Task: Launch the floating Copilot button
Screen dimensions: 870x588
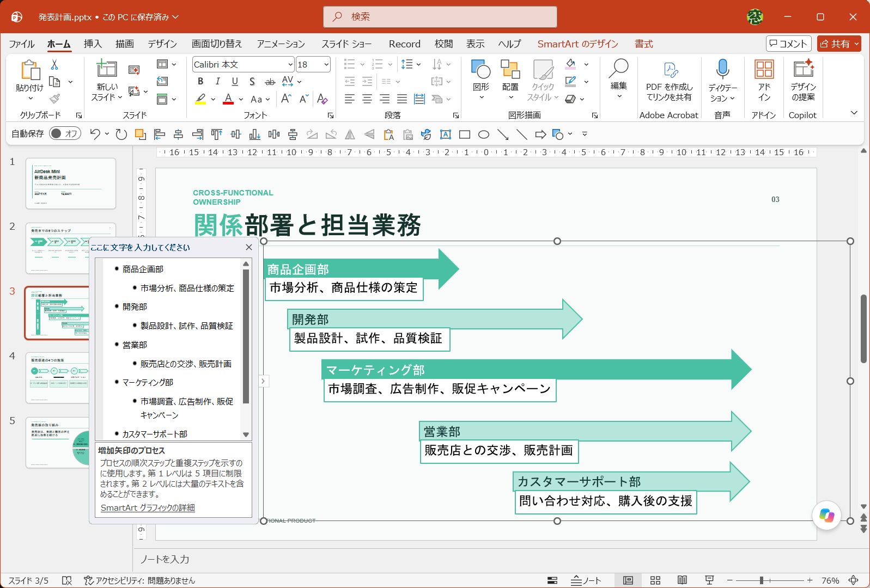Action: click(x=826, y=515)
